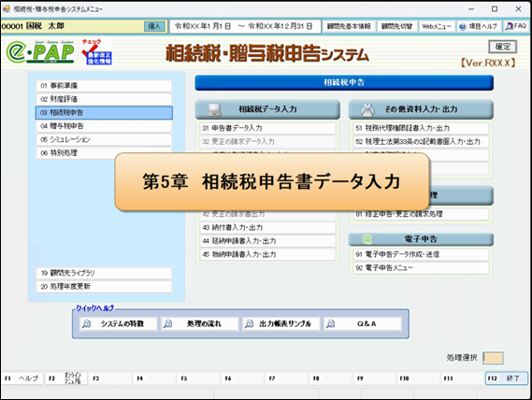Open 43 納付書入力・出力
Image resolution: width=532 pixels, height=400 pixels.
267,228
